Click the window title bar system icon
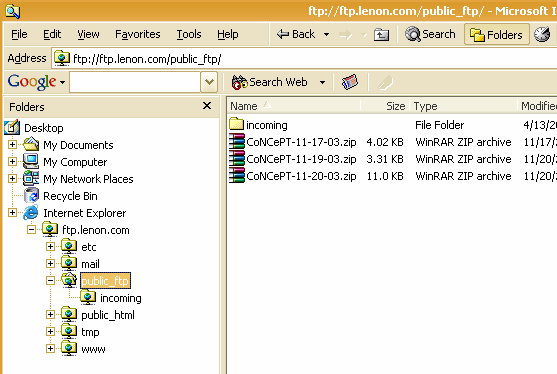 point(13,11)
